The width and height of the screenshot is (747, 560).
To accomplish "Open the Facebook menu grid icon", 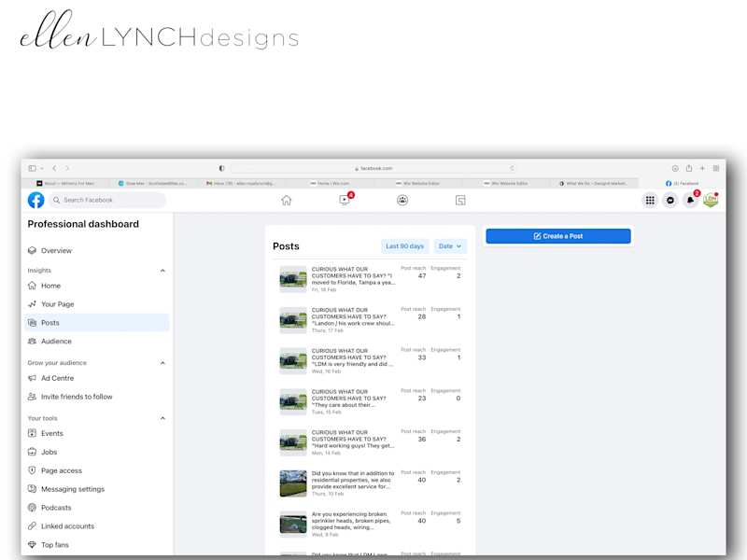I will [x=650, y=200].
